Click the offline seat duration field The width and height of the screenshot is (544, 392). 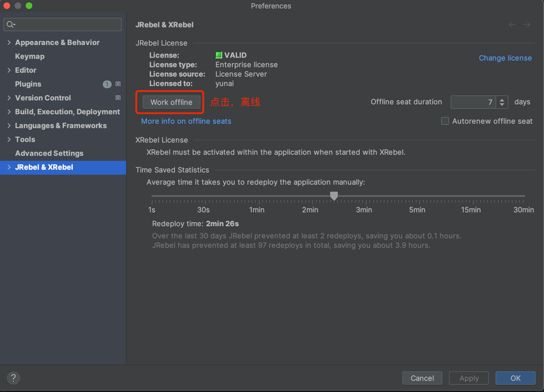tap(473, 102)
